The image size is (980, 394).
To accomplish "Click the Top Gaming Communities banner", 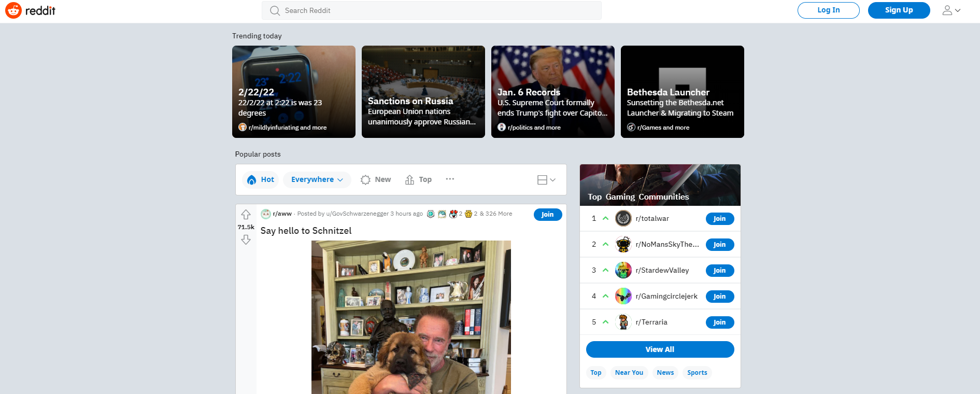I will pos(660,185).
